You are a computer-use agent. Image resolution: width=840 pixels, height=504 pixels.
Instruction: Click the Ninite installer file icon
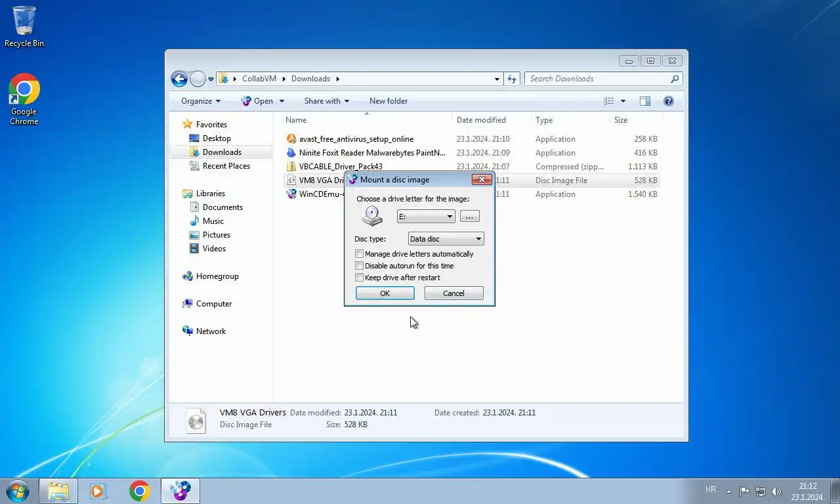(292, 153)
